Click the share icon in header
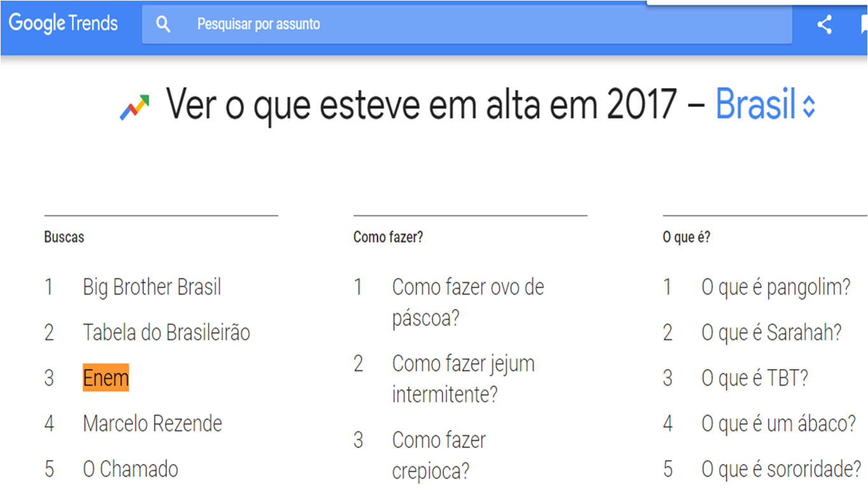 tap(825, 25)
